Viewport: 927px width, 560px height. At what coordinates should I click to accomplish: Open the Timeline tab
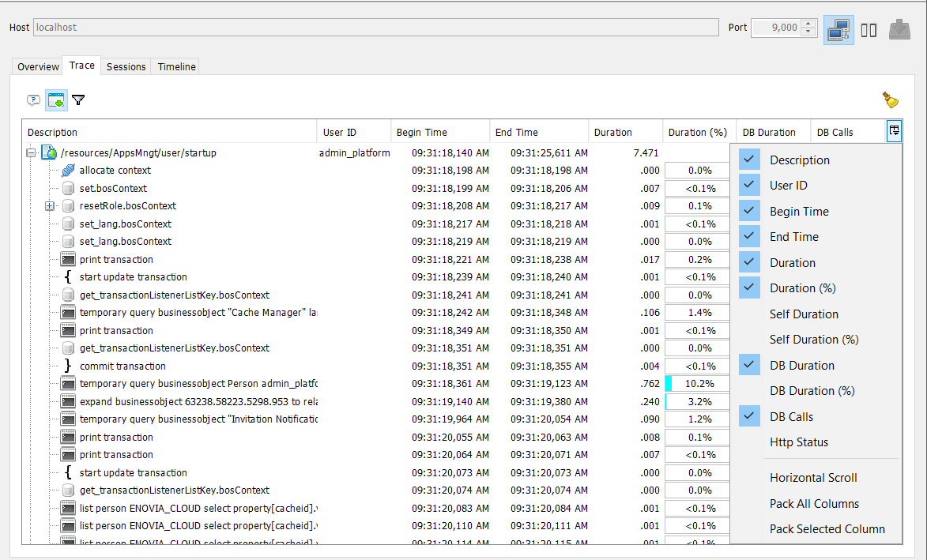(x=175, y=66)
